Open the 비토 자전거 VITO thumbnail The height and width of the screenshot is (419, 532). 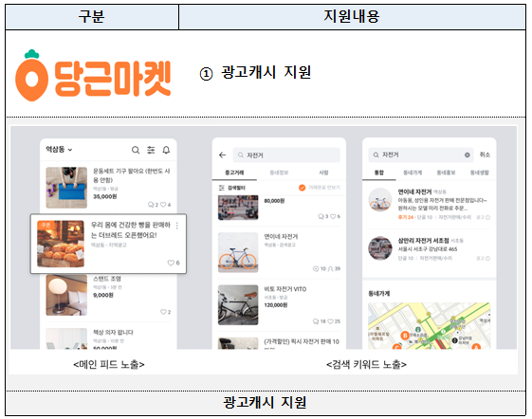coord(238,304)
